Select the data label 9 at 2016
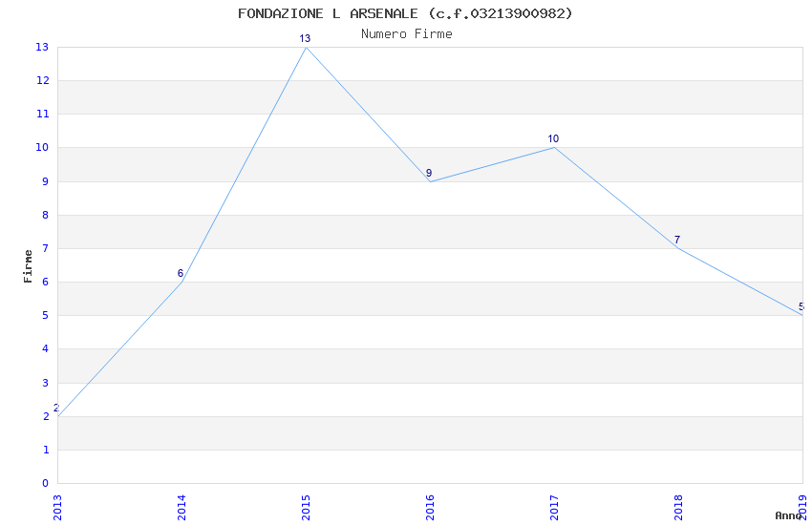The height and width of the screenshot is (525, 812). (x=429, y=173)
